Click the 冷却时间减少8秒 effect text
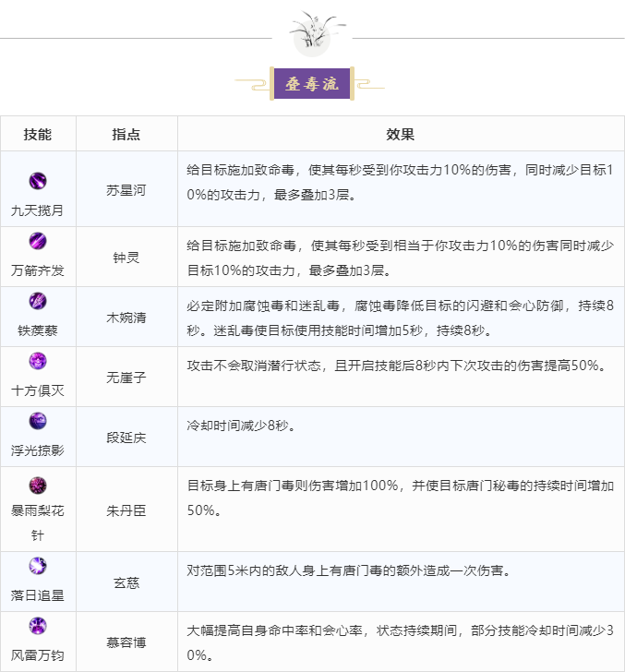Screen dimensions: 625x672 [237, 426]
